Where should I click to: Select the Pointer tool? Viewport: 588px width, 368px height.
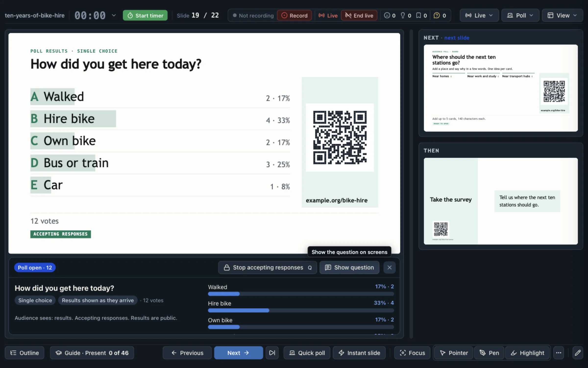click(454, 353)
